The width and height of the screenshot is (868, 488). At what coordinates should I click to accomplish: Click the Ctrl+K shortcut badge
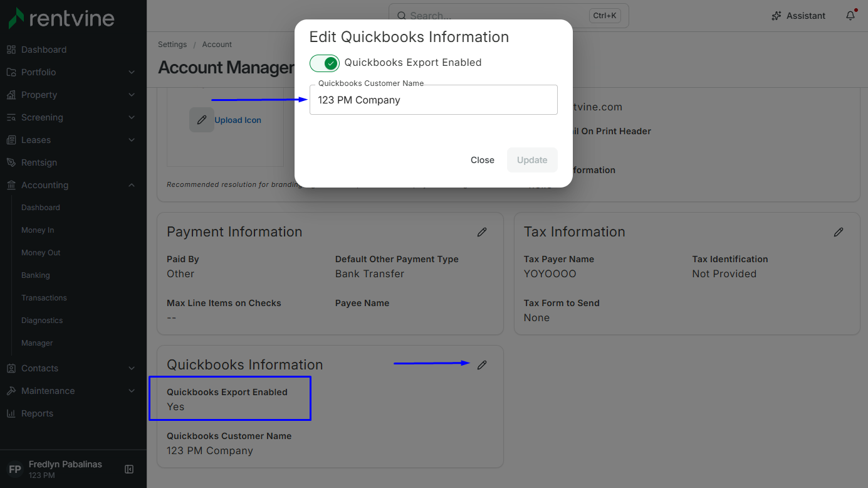click(605, 16)
